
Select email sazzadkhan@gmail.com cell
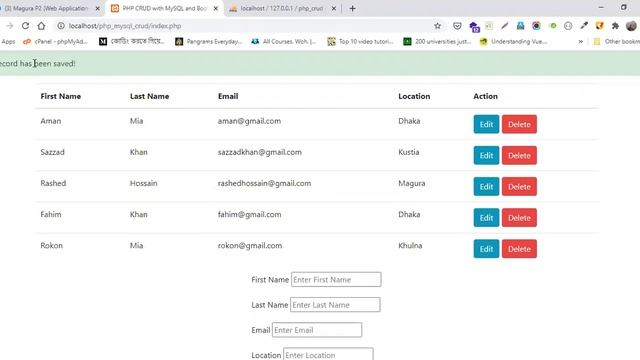click(x=260, y=152)
